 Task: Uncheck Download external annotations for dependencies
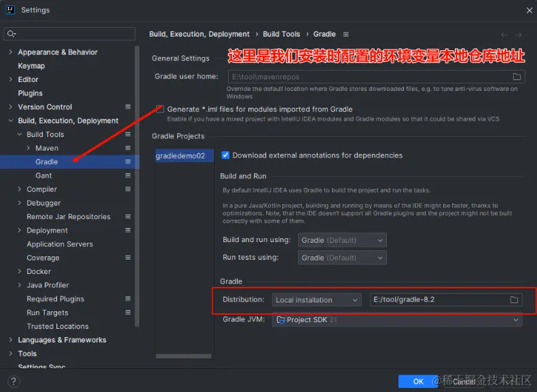pyautogui.click(x=225, y=155)
